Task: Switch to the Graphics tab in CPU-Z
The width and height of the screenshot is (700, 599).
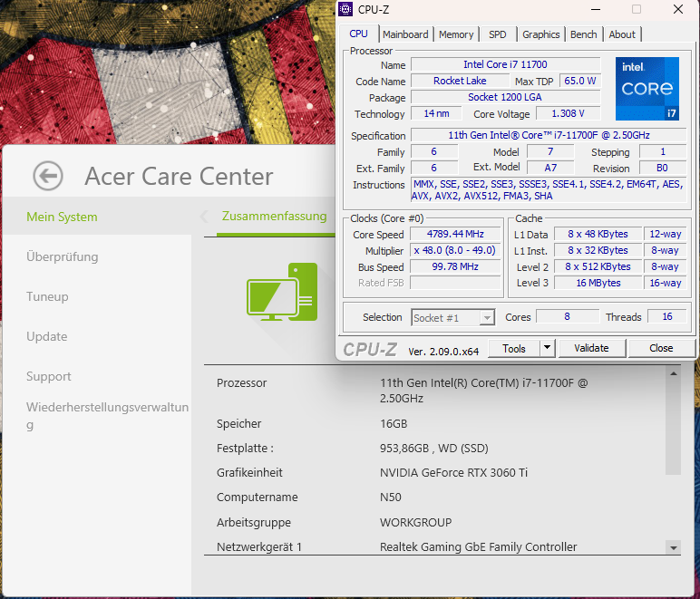Action: click(x=540, y=34)
